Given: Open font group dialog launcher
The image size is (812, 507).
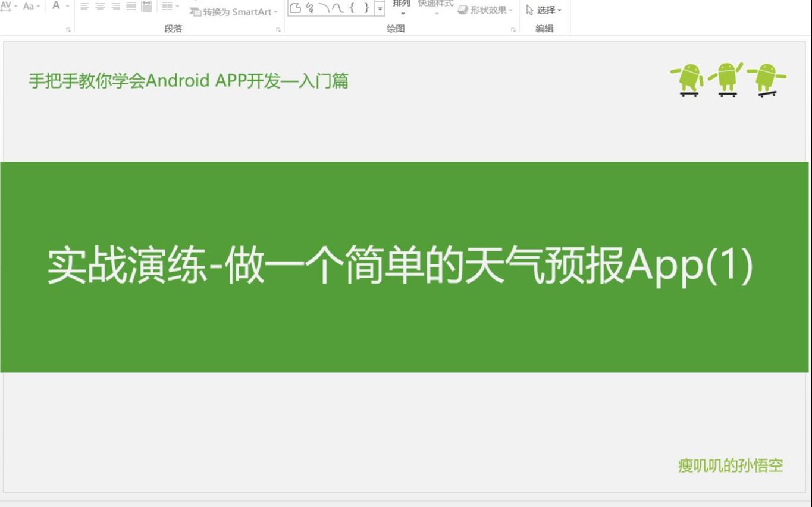Looking at the screenshot, I should coord(68,30).
